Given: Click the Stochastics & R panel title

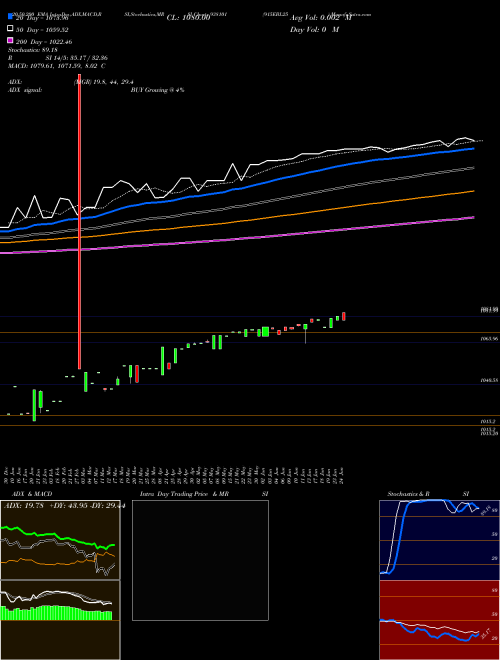Looking at the screenshot, I should (x=408, y=494).
